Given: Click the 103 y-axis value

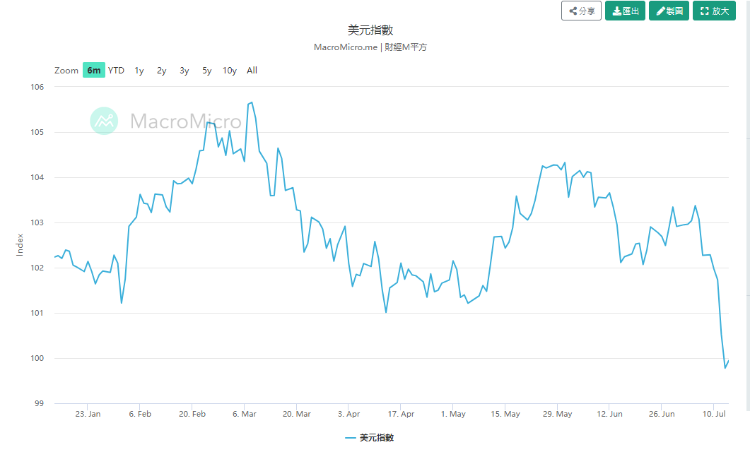Looking at the screenshot, I should pyautogui.click(x=37, y=222).
